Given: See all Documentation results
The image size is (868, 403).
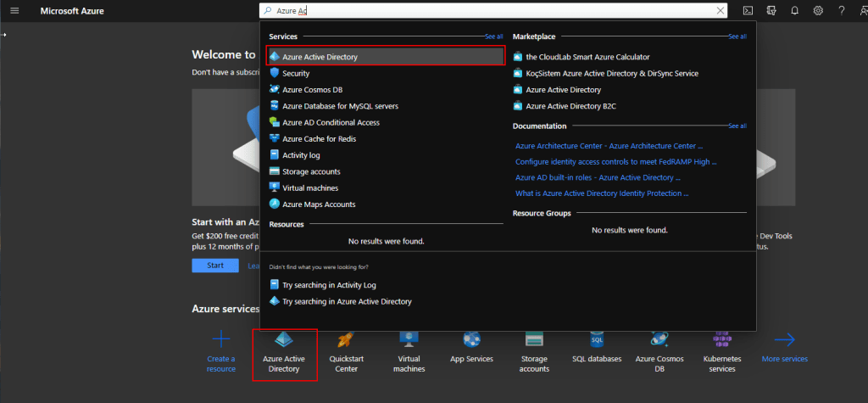Looking at the screenshot, I should pos(737,126).
